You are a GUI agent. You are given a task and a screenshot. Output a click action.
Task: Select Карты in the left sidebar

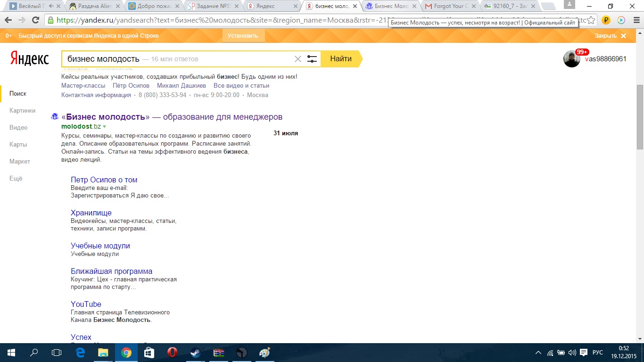click(18, 145)
